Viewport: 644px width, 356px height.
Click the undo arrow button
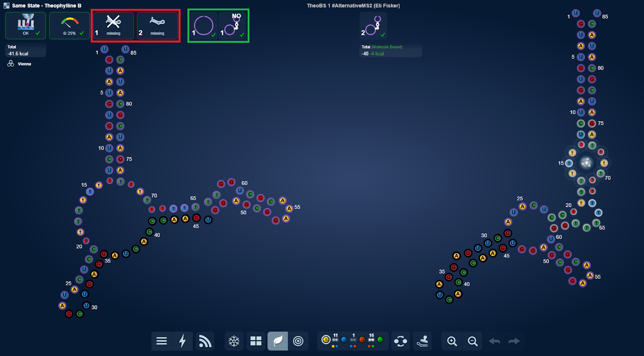494,341
